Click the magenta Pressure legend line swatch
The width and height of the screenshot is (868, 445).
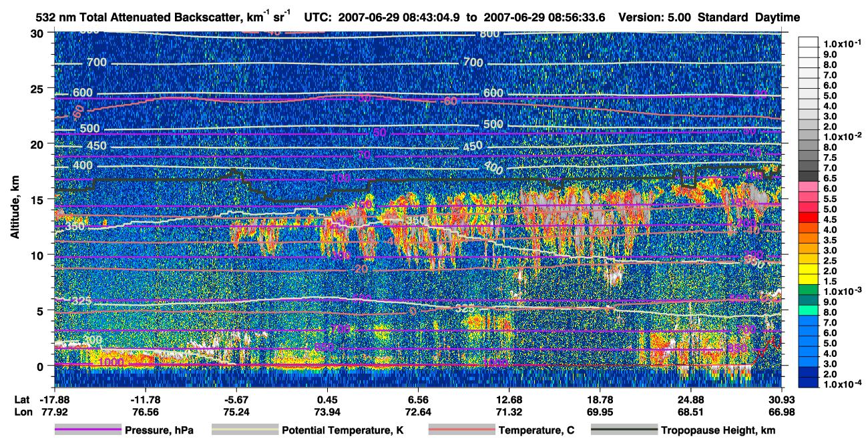[x=87, y=430]
